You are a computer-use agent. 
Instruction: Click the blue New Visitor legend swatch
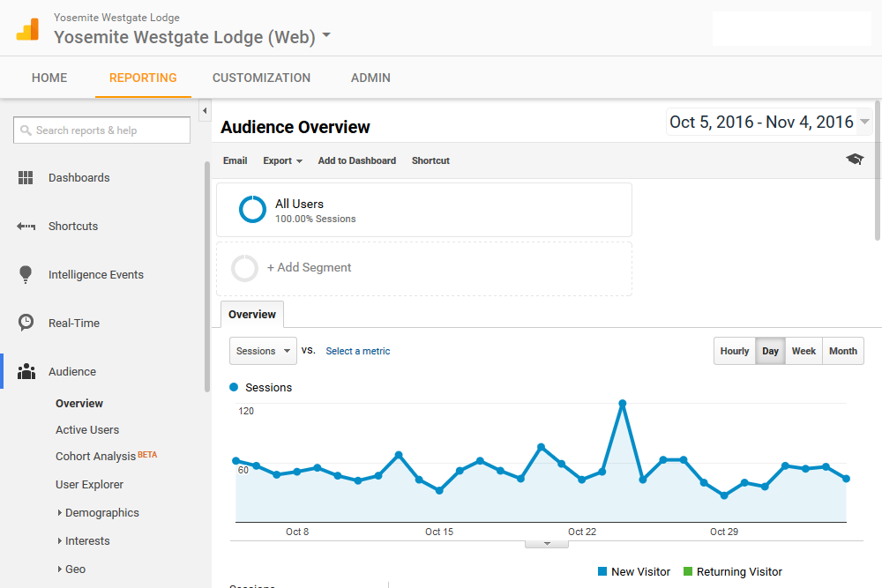[x=602, y=572]
